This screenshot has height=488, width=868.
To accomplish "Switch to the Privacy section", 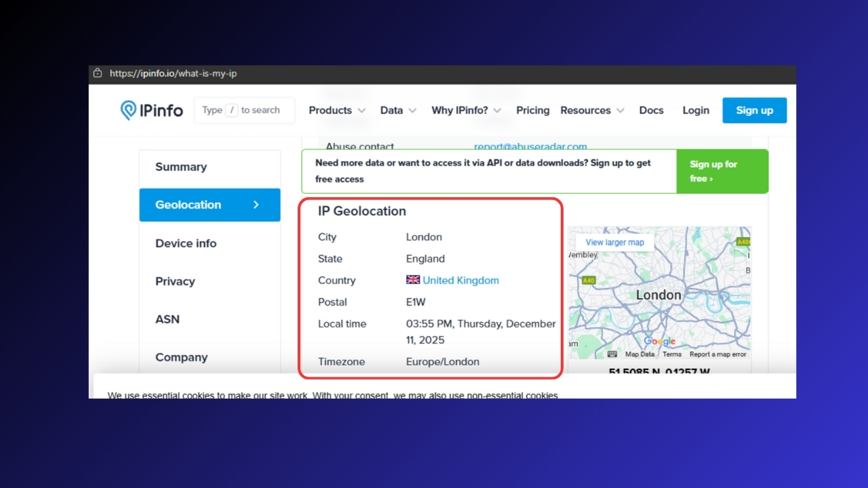I will pyautogui.click(x=210, y=281).
